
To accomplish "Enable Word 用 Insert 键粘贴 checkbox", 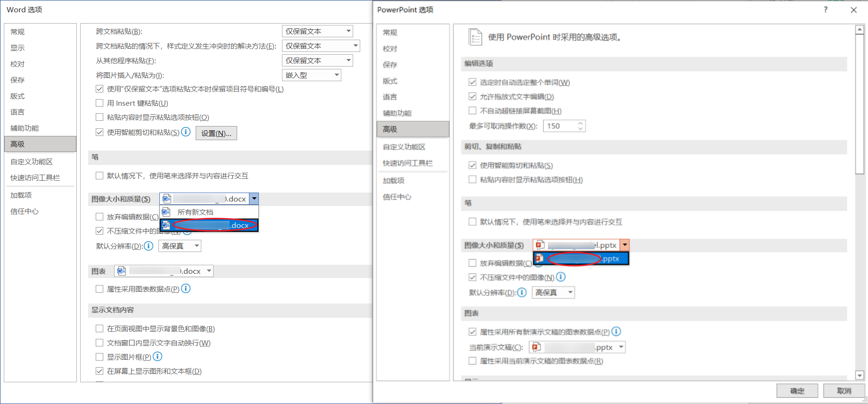I will (x=99, y=103).
